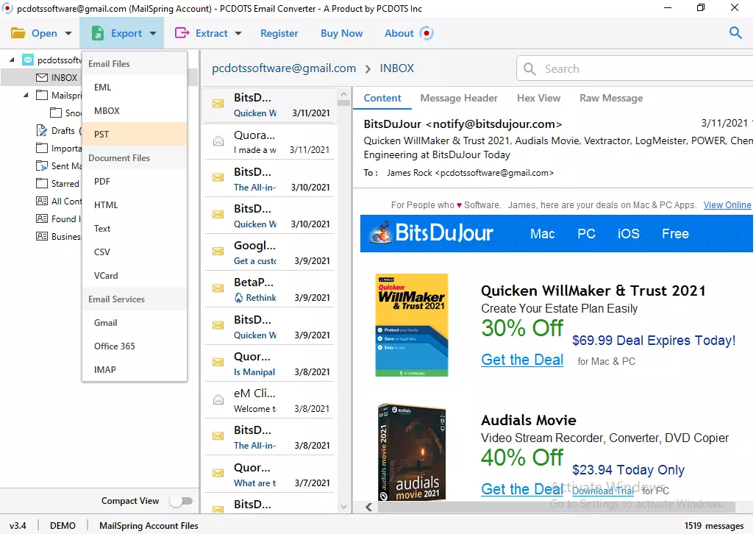Click envelope icon of Google 3/9/2021 message
Image resolution: width=756 pixels, height=534 pixels.
click(218, 252)
